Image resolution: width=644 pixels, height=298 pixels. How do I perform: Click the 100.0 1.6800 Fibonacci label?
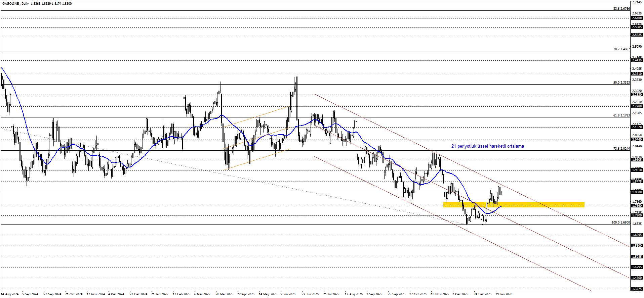(620, 222)
